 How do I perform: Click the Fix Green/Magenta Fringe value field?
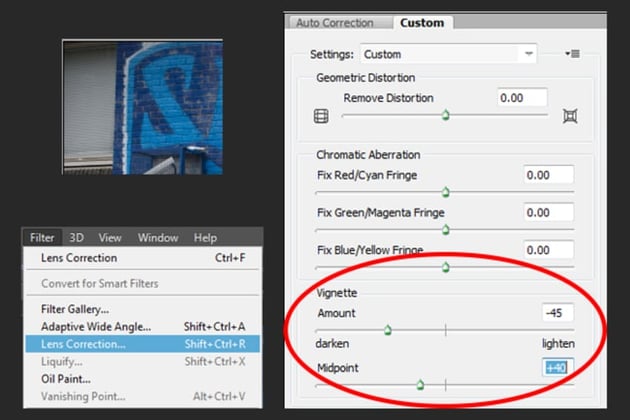[x=549, y=212]
